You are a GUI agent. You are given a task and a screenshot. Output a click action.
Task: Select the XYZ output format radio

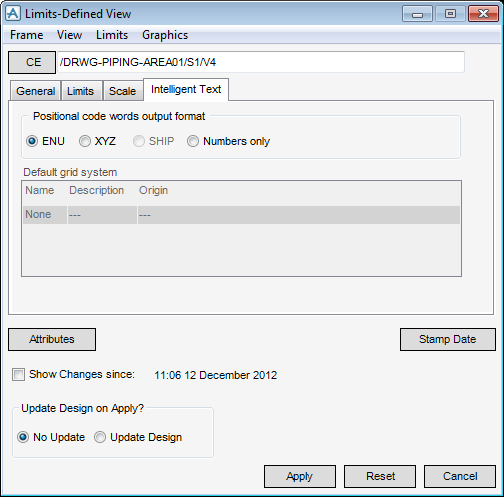point(85,141)
